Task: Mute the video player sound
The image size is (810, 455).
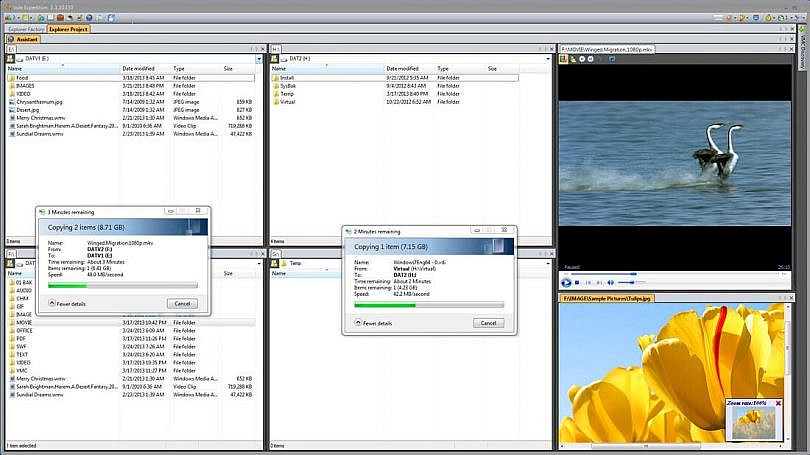Action: click(x=611, y=283)
